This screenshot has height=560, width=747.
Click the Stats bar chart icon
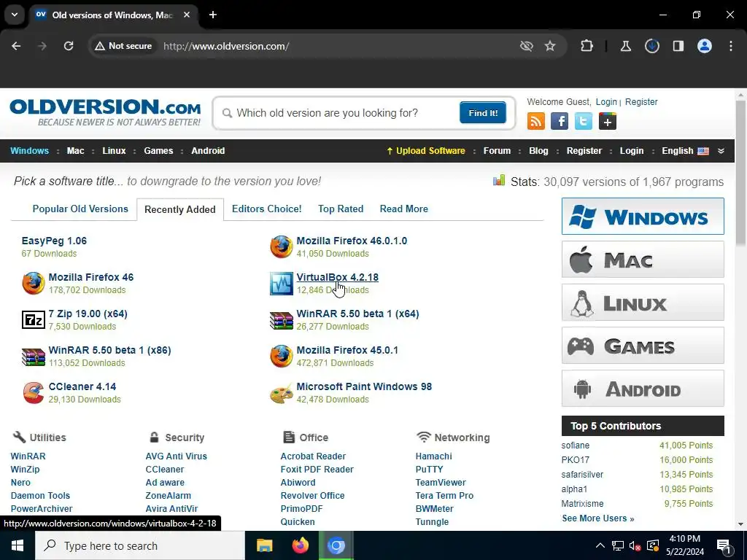point(499,180)
